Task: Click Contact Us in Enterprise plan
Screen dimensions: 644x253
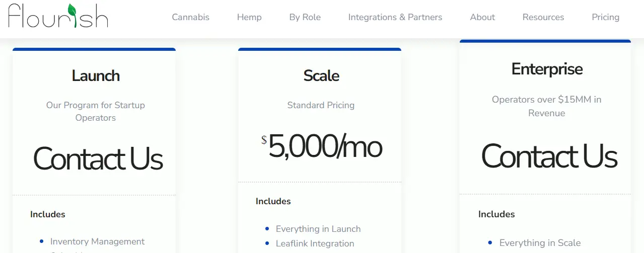Action: click(x=549, y=155)
